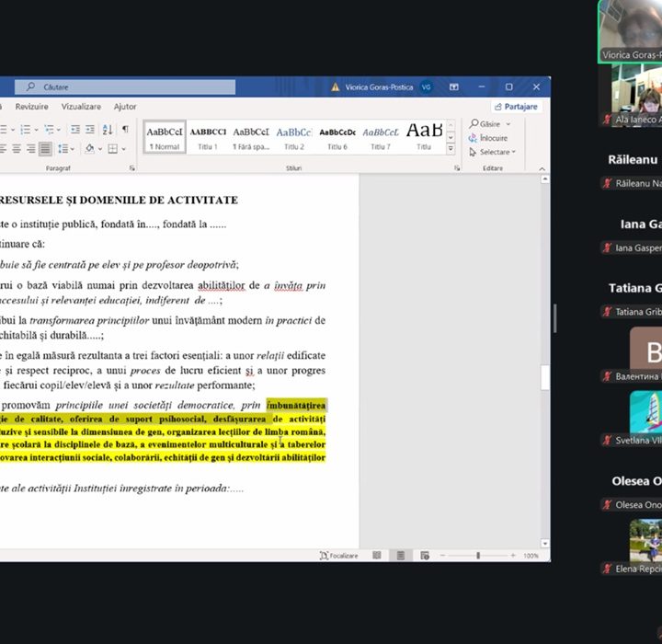
Task: Expand the styles gallery with the More arrow
Action: [x=451, y=148]
